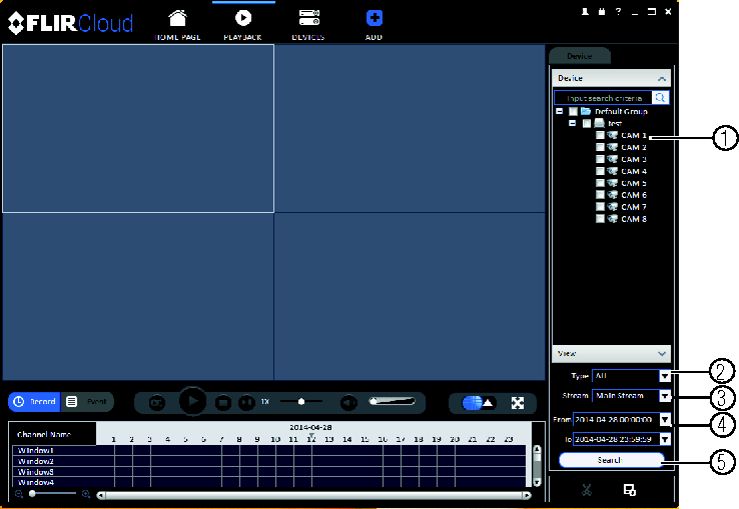Click the timeline zoom-in icon
The width and height of the screenshot is (739, 509).
[x=86, y=494]
